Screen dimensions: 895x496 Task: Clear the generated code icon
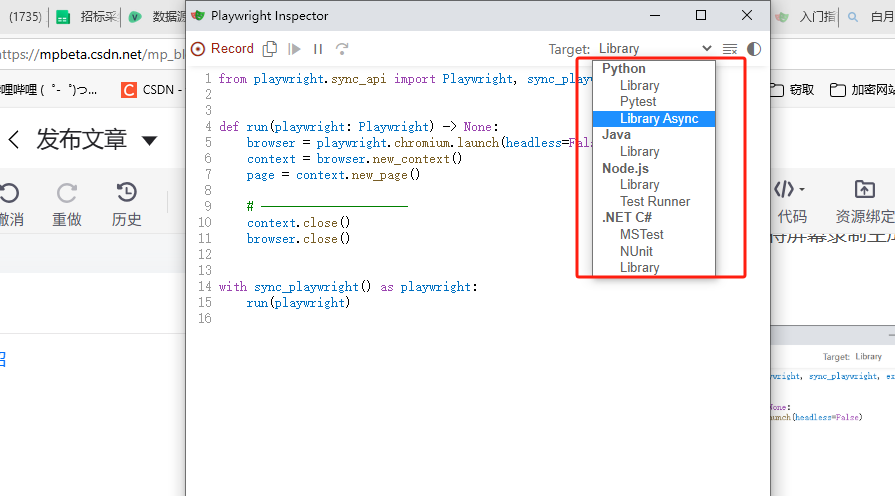click(730, 49)
